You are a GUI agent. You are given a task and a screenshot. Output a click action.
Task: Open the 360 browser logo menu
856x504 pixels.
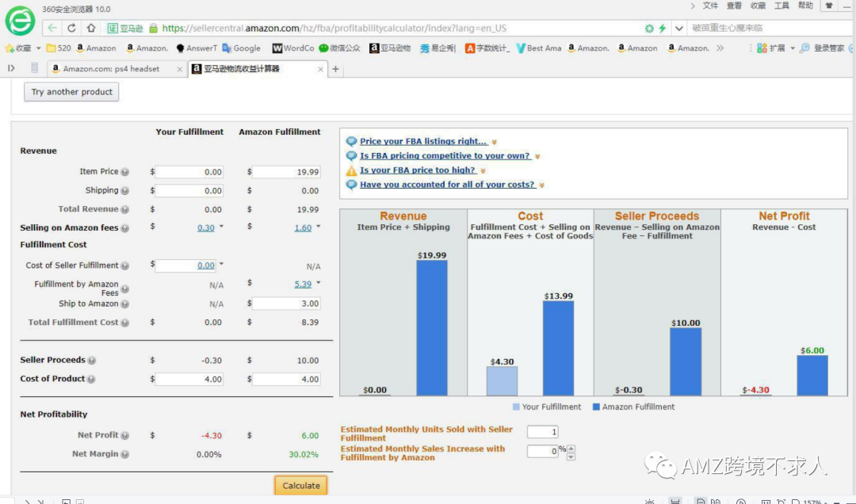click(x=20, y=20)
